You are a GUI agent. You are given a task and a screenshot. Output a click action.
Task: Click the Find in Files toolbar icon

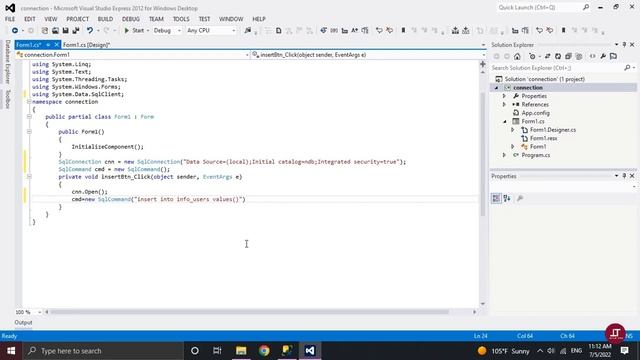click(247, 31)
